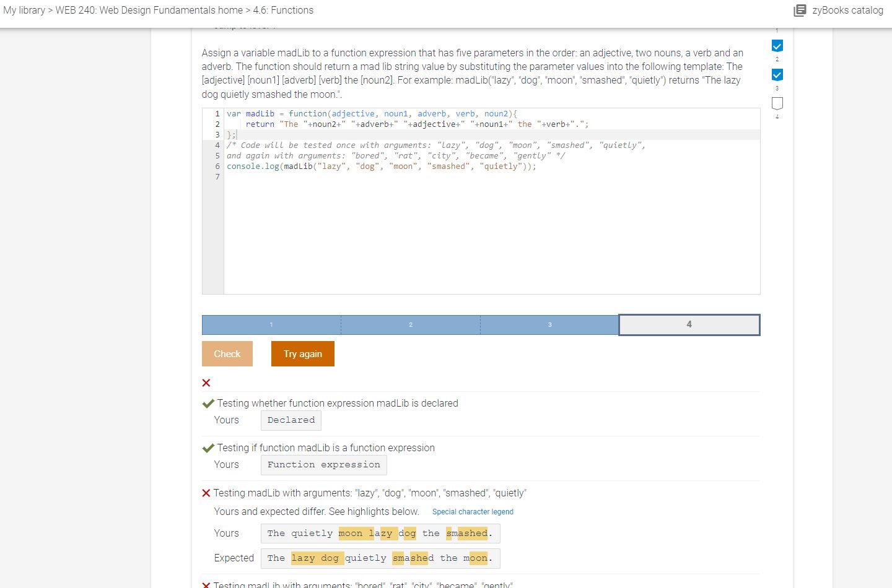
Task: Go to My library breadcrumb
Action: coord(24,10)
